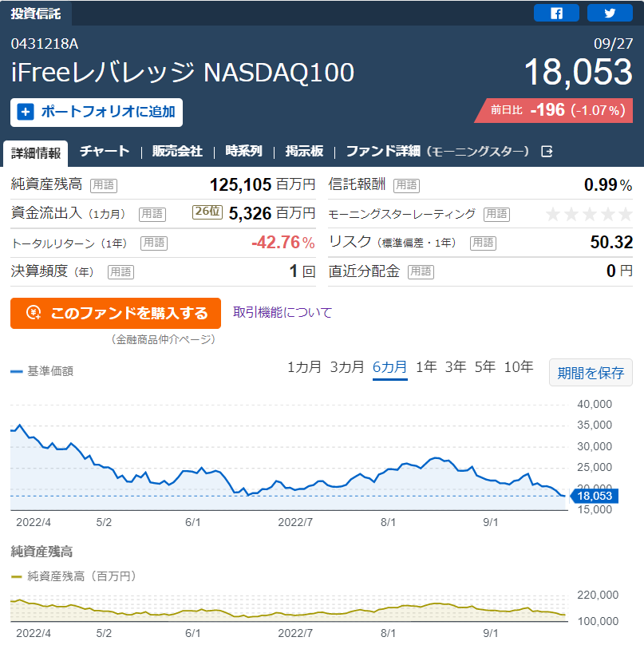644x645 pixels.
Task: Click the plus icon to add to portfolio
Action: pyautogui.click(x=26, y=112)
